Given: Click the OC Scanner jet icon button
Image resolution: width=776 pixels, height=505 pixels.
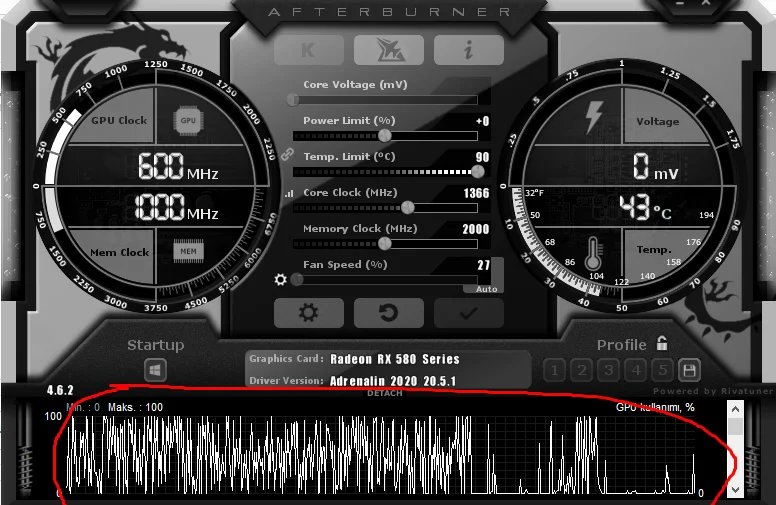Looking at the screenshot, I should 389,50.
